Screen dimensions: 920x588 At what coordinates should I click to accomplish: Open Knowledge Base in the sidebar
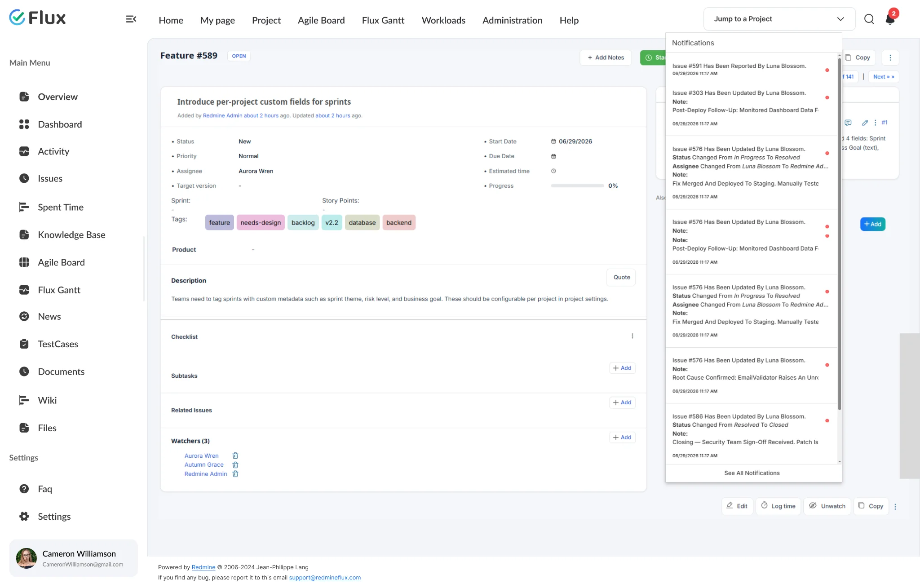pos(62,234)
